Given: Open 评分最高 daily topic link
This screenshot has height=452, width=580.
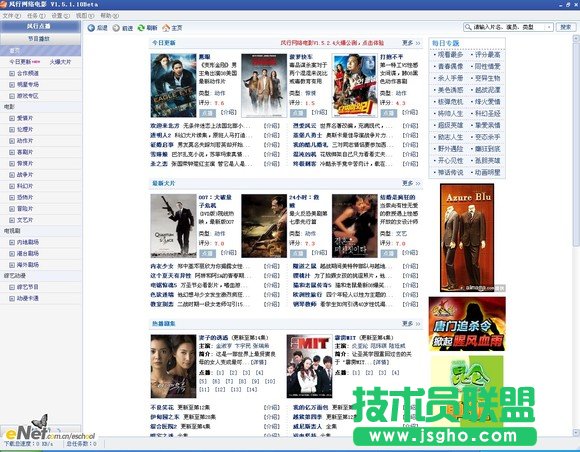Looking at the screenshot, I should click(x=488, y=55).
